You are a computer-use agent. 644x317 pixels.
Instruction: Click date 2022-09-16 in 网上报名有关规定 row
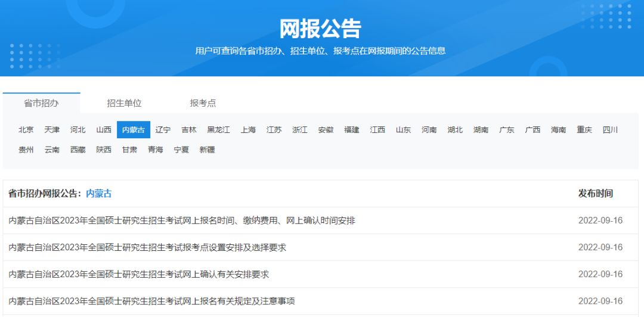click(600, 301)
